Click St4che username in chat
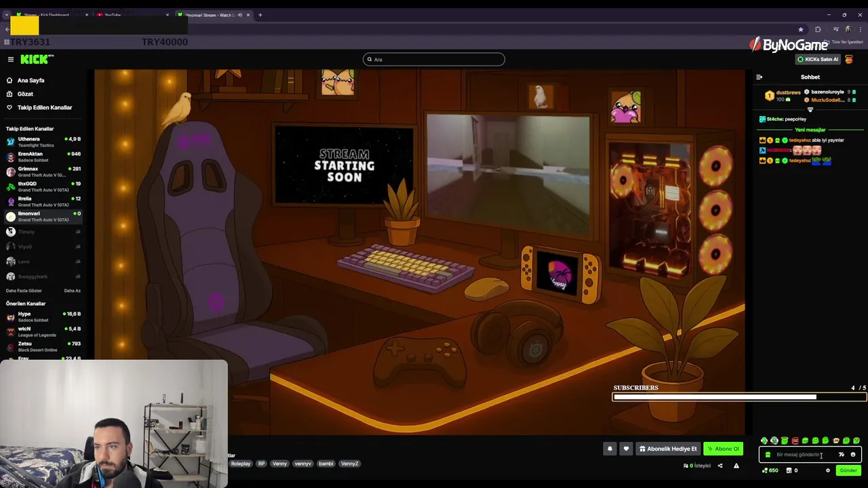Viewport: 868px width, 488px height. click(x=776, y=119)
